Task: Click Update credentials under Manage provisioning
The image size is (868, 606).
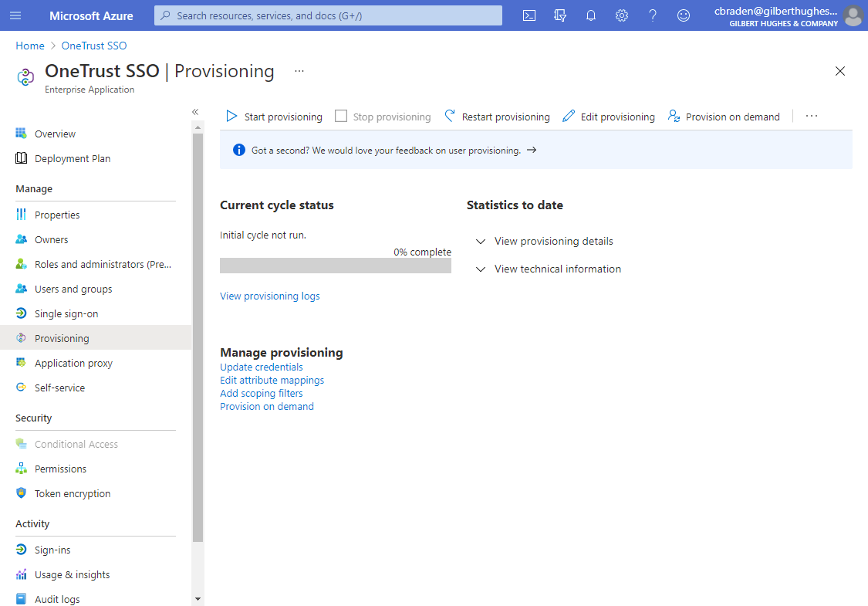Action: click(x=261, y=367)
